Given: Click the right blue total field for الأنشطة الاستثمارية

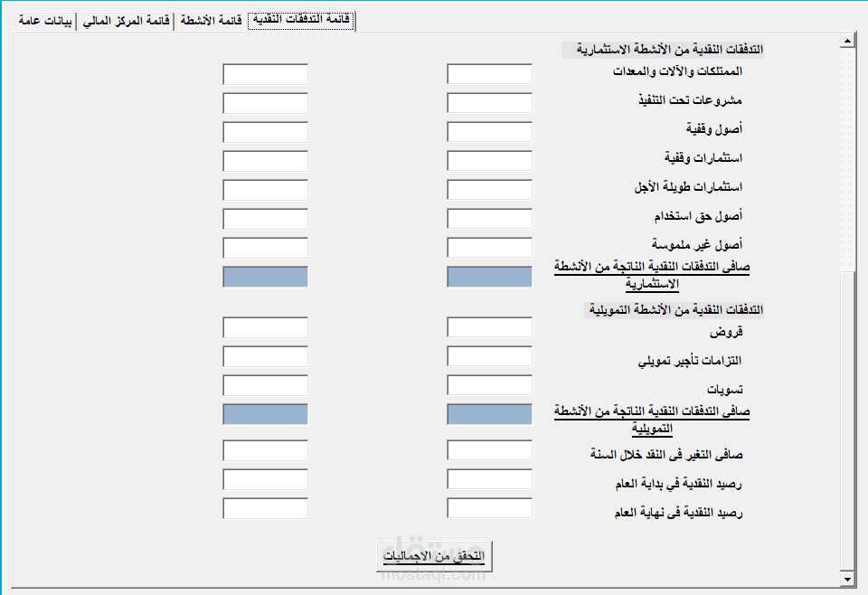Looking at the screenshot, I should click(x=489, y=277).
